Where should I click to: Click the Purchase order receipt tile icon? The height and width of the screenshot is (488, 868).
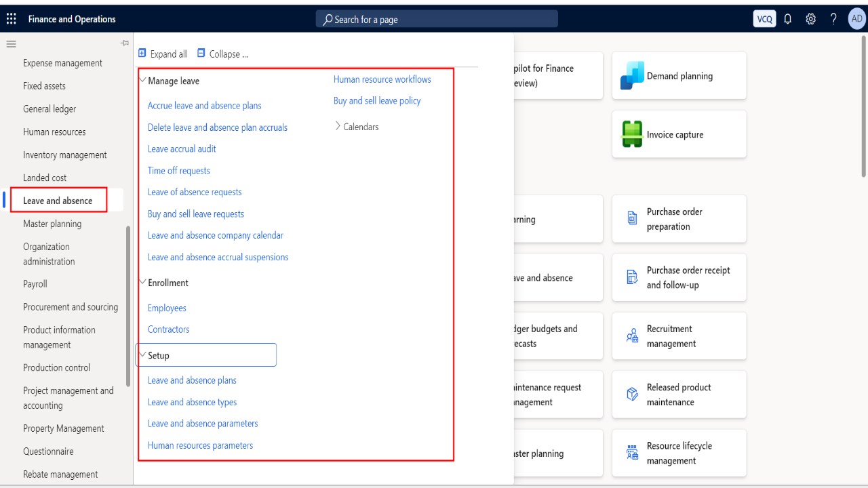pyautogui.click(x=632, y=277)
